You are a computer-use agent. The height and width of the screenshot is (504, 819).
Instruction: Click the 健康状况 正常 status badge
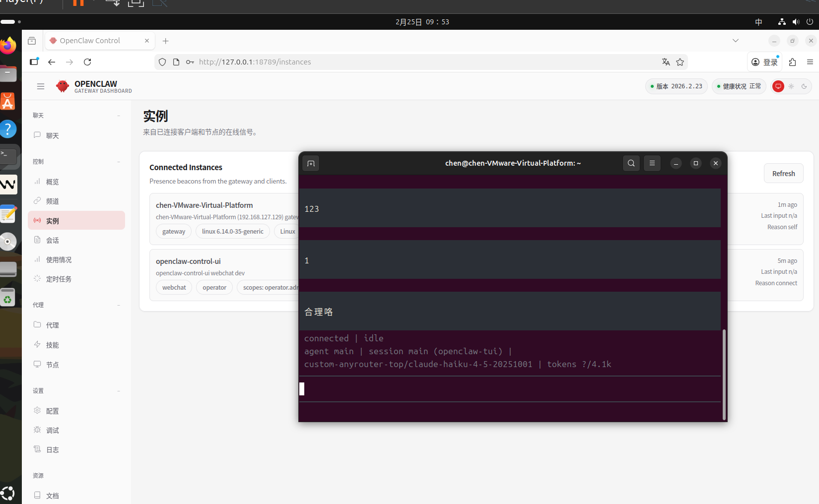(x=739, y=86)
